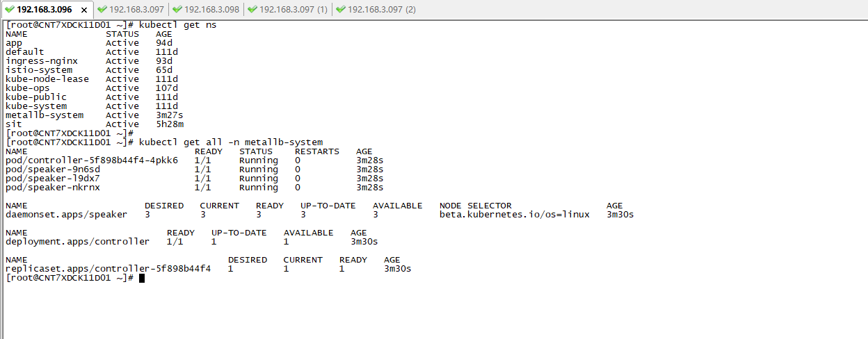The image size is (868, 339).
Task: Click 'Running' status of pod/speaker-nkrnx
Action: pyautogui.click(x=259, y=188)
